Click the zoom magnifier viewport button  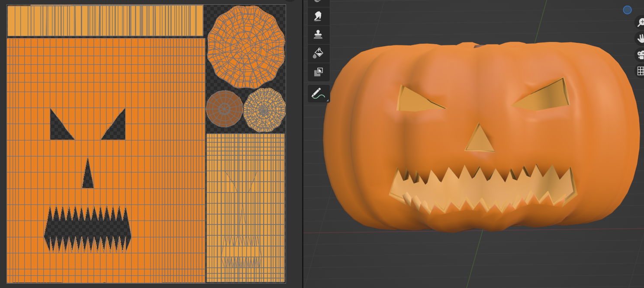click(x=640, y=22)
